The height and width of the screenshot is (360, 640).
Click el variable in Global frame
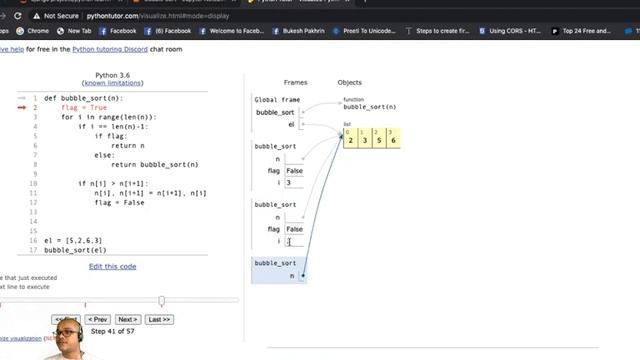click(291, 124)
